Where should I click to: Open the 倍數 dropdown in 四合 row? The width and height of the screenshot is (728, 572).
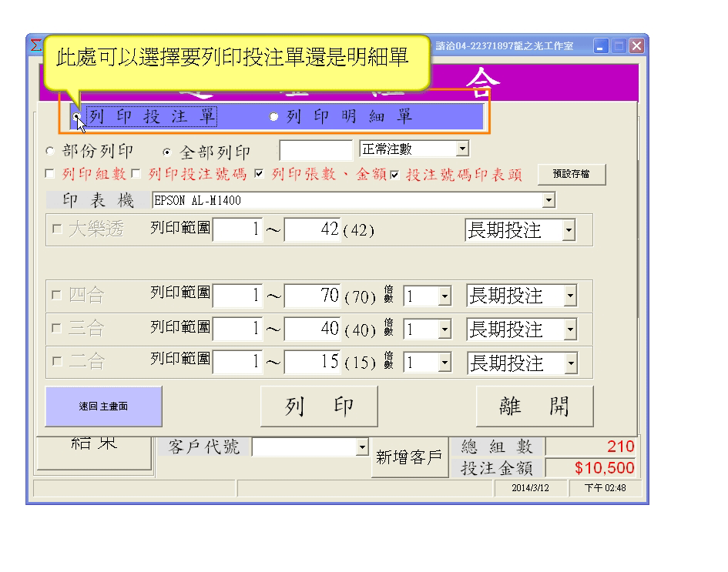[445, 296]
